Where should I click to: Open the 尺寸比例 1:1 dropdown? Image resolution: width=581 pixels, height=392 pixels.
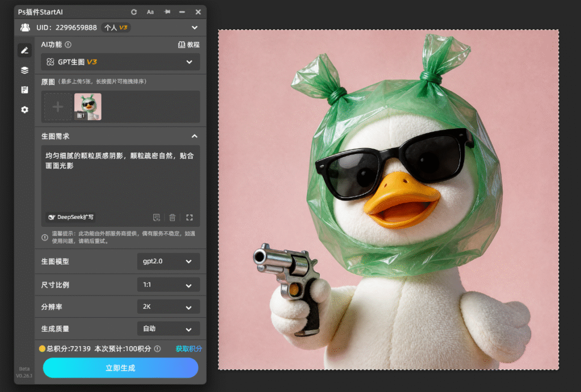point(168,285)
